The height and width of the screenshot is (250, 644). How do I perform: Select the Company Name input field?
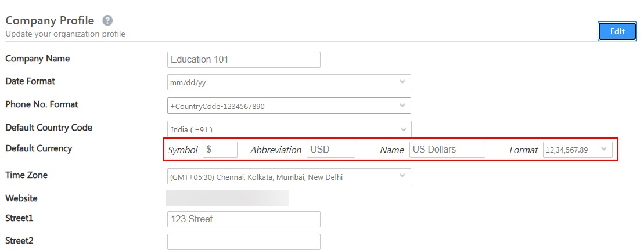[x=243, y=60]
